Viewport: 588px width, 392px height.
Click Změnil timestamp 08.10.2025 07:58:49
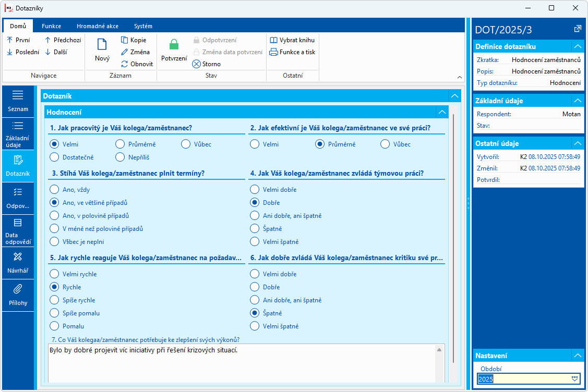click(x=554, y=168)
